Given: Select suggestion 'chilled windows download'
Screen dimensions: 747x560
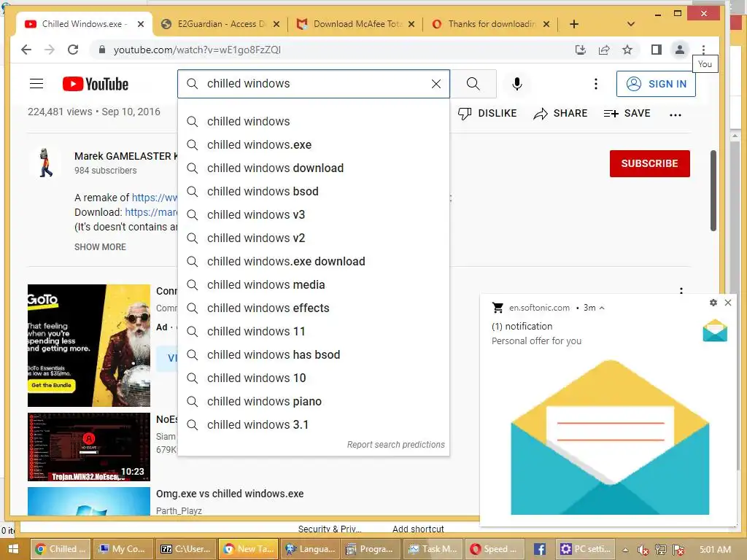Looking at the screenshot, I should pyautogui.click(x=314, y=168).
